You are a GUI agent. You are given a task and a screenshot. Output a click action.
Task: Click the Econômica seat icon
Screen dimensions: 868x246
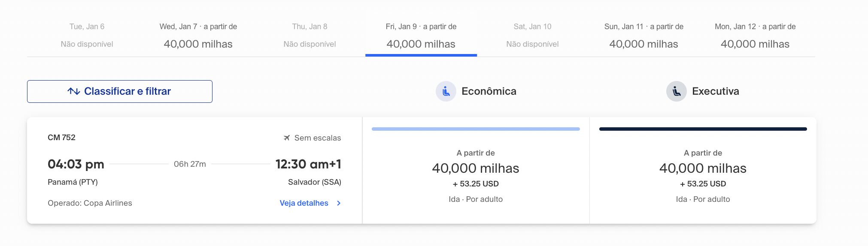coord(446,91)
